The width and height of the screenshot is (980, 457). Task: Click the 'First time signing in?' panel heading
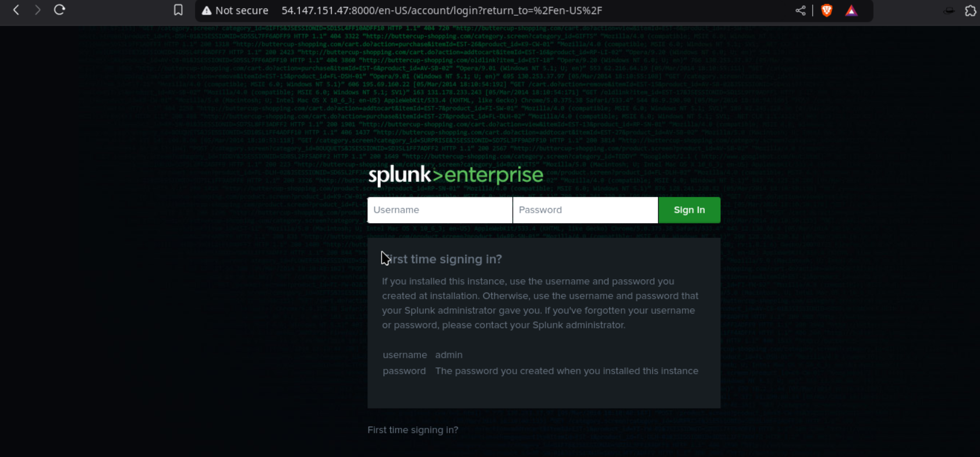443,259
